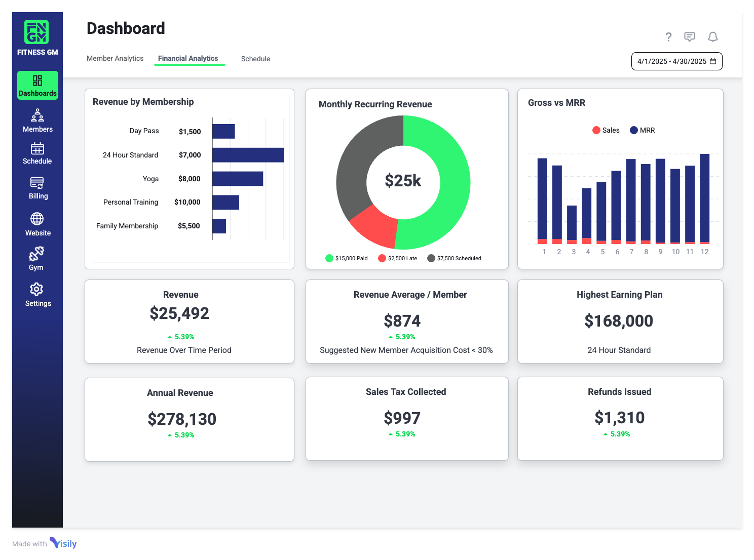Switch to the Member Analytics tab
This screenshot has width=754, height=560.
pos(115,58)
